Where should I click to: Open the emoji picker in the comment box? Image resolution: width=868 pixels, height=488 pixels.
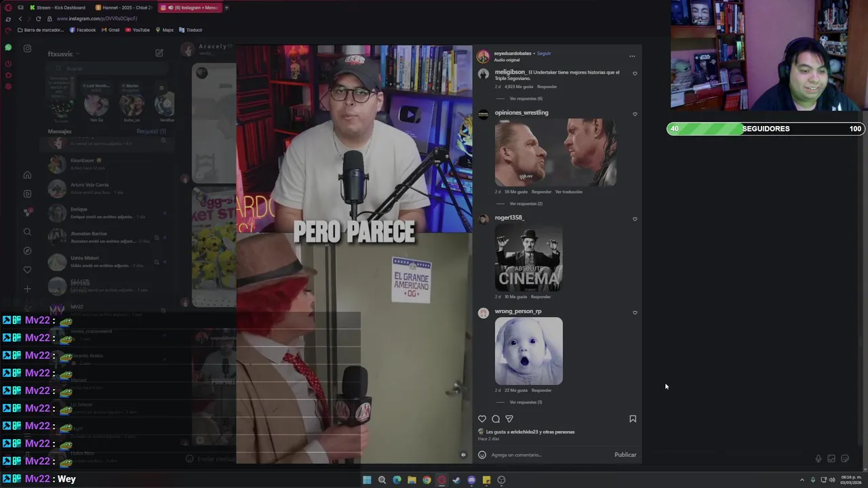(x=482, y=455)
